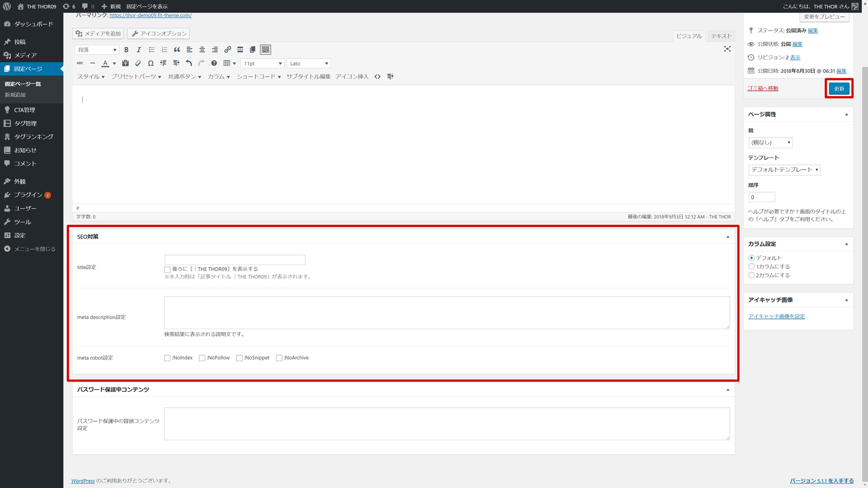This screenshot has height=488, width=868.
Task: Open the 段落 paragraph format dropdown
Action: coord(97,50)
